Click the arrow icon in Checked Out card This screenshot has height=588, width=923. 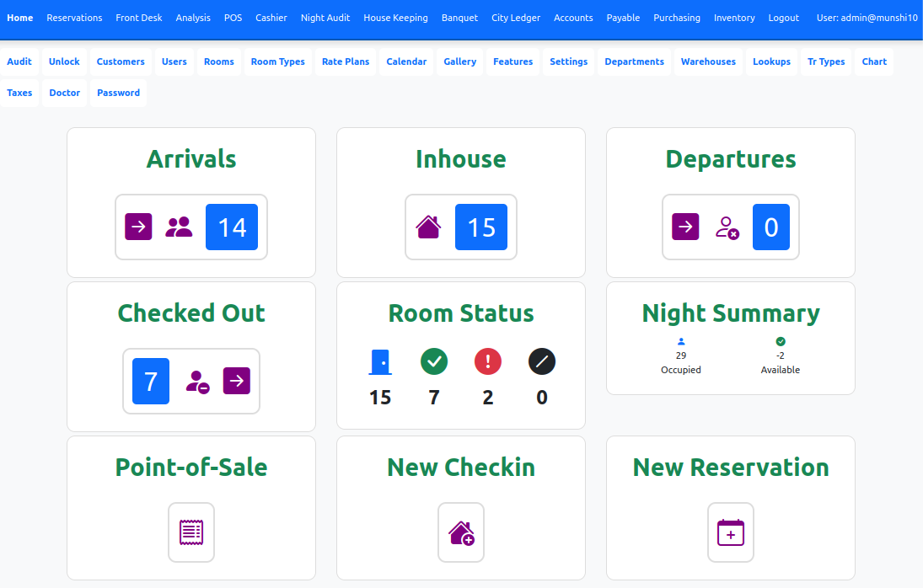point(237,381)
